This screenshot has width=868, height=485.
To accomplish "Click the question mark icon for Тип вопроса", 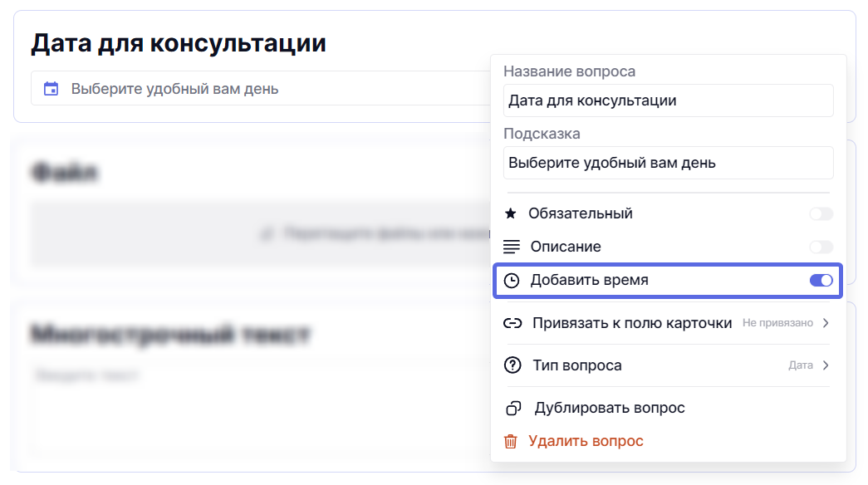I will (512, 365).
